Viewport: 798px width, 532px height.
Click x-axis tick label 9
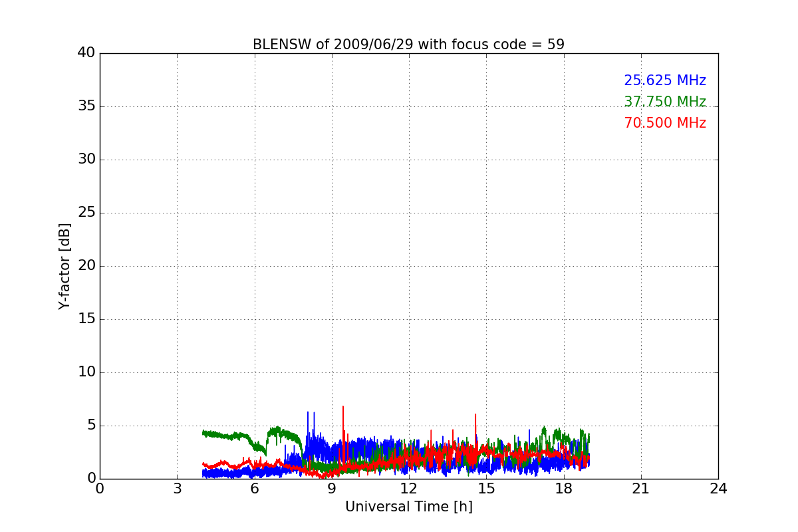[x=332, y=489]
